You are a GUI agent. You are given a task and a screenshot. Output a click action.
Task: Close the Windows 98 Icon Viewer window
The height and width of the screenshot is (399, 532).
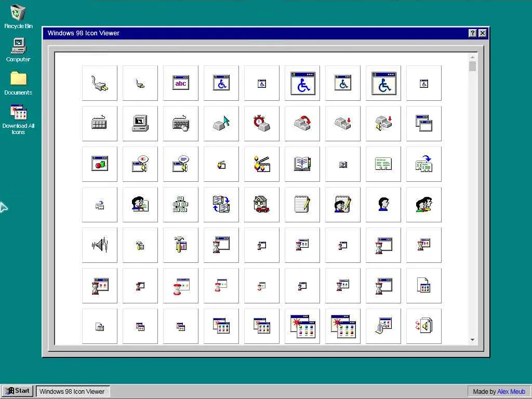[x=483, y=33]
